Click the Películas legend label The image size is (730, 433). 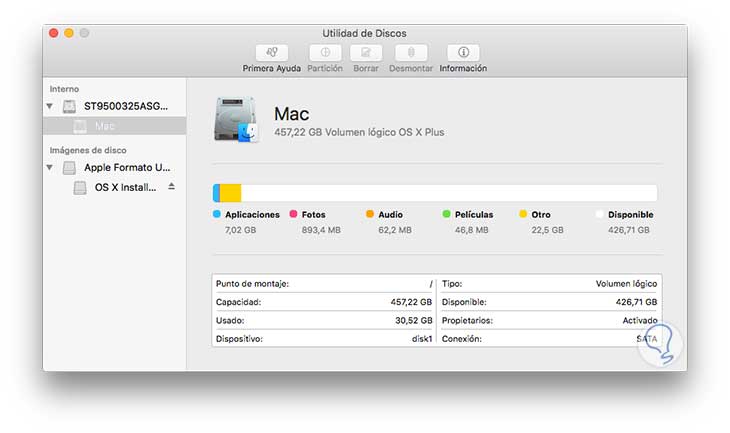pos(474,215)
